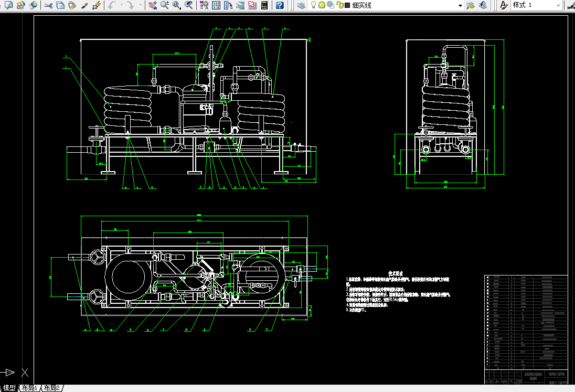Screen dimensions: 575x392
Task: Click the Cut scissors icon
Action: click(48, 5)
